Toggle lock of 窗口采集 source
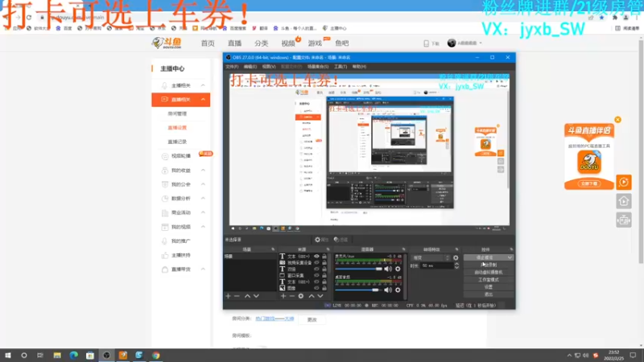This screenshot has width=644, height=362. tap(324, 275)
